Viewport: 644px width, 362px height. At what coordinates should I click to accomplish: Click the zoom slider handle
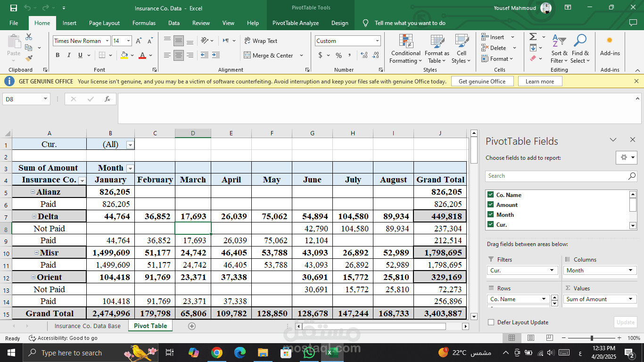[x=592, y=338]
